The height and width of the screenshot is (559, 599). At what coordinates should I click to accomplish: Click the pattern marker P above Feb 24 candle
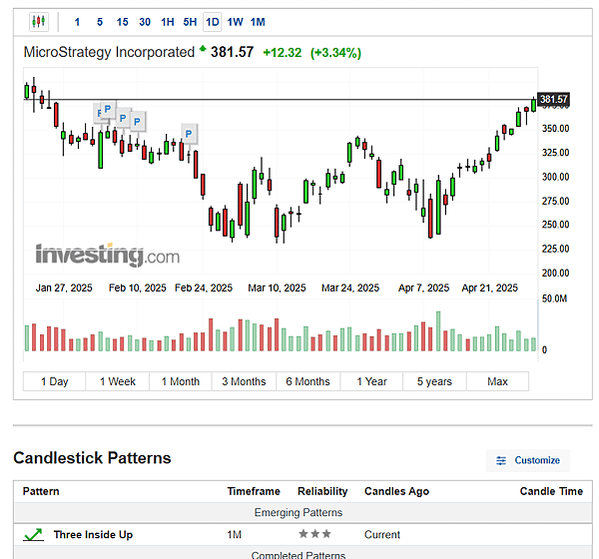[189, 134]
